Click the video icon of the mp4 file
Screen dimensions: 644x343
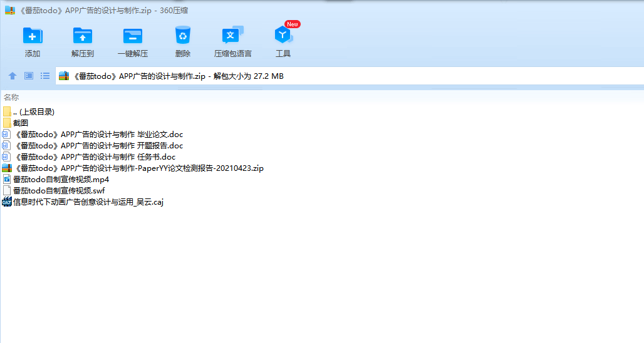point(6,179)
